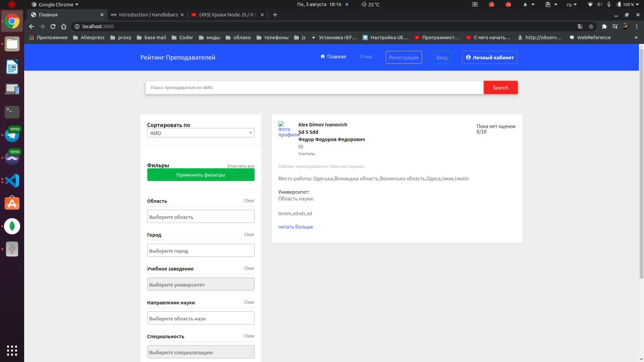
Task: Click the browser home icon
Action: [x=64, y=27]
